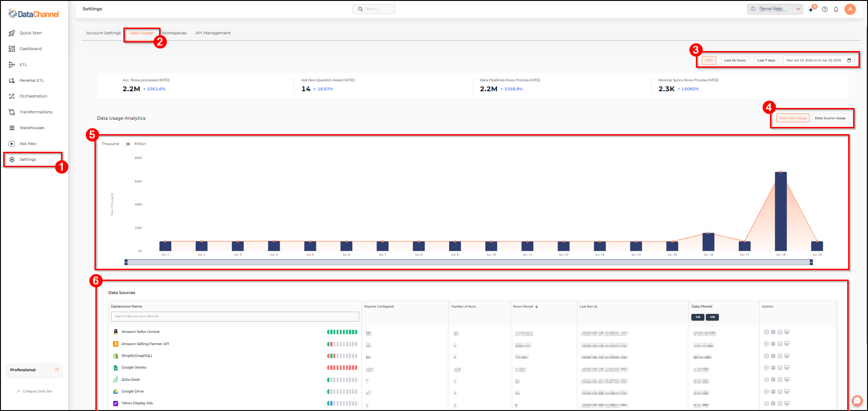Sort by Rows Moved column arrow
This screenshot has width=868, height=411.
536,307
